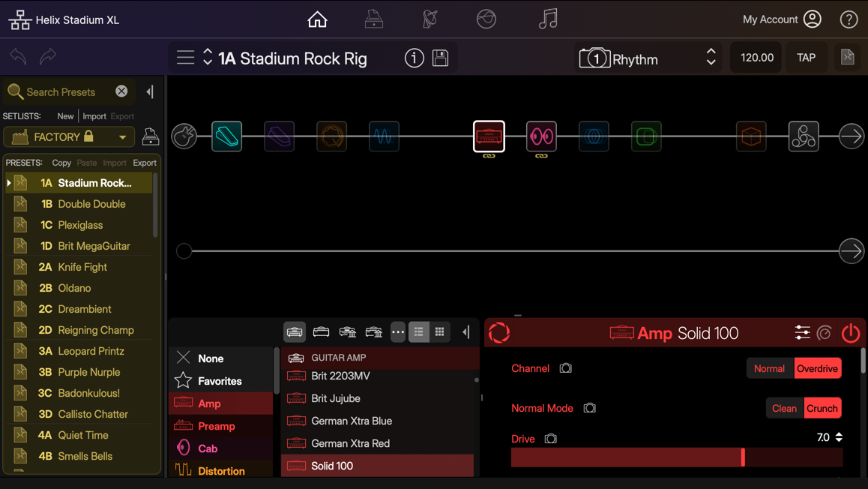Screen dimensions: 868x489
Task: Open the music note icon page
Action: (x=548, y=19)
